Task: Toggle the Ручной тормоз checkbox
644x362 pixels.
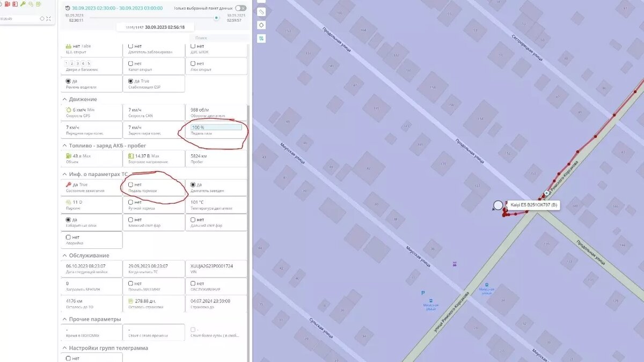Action: [131, 202]
